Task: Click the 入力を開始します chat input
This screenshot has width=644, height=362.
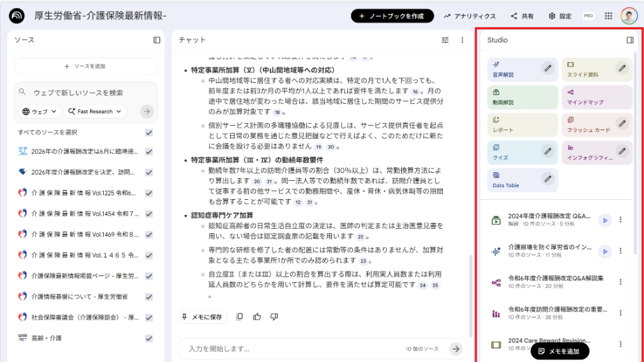Action: tap(292, 349)
